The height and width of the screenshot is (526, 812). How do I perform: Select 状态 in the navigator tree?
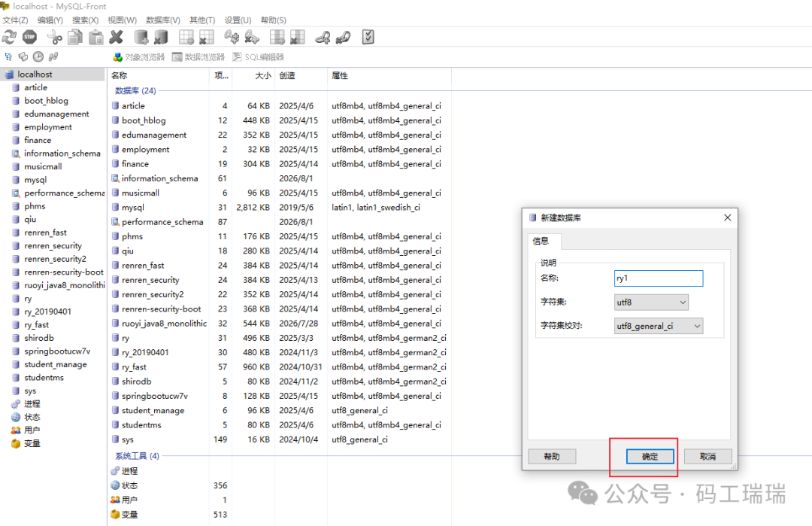point(32,417)
